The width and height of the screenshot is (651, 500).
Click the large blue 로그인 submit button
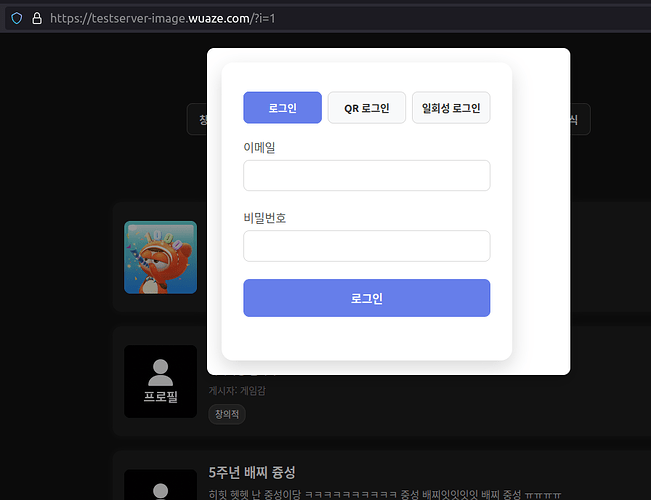click(367, 298)
